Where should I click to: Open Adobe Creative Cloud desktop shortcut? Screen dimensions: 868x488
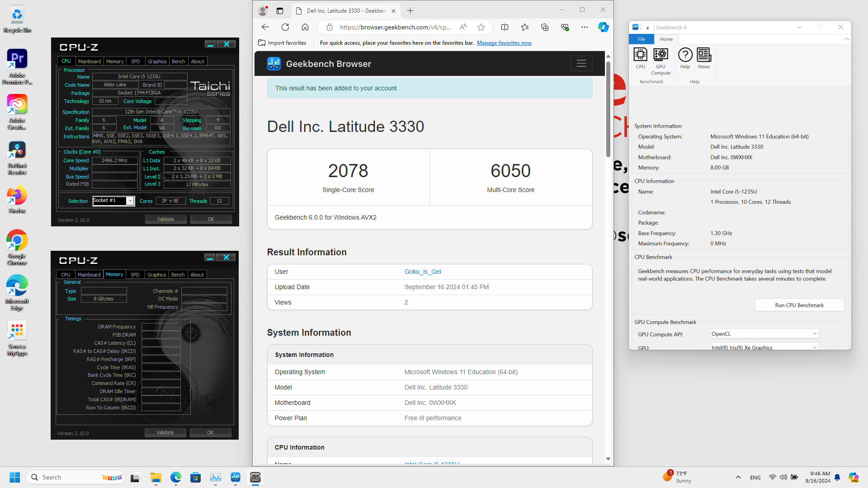coord(17,112)
